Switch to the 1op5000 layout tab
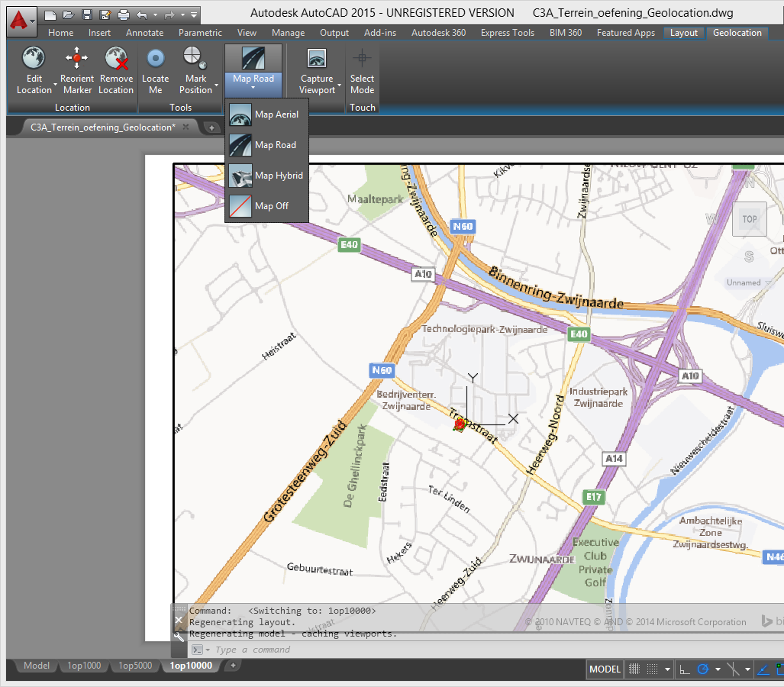This screenshot has width=784, height=687. tap(135, 666)
